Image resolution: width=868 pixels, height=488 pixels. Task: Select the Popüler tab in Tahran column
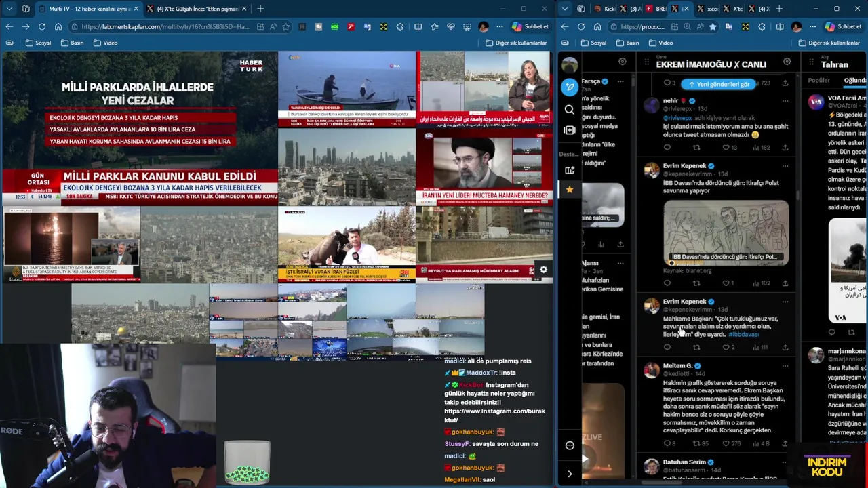click(819, 81)
